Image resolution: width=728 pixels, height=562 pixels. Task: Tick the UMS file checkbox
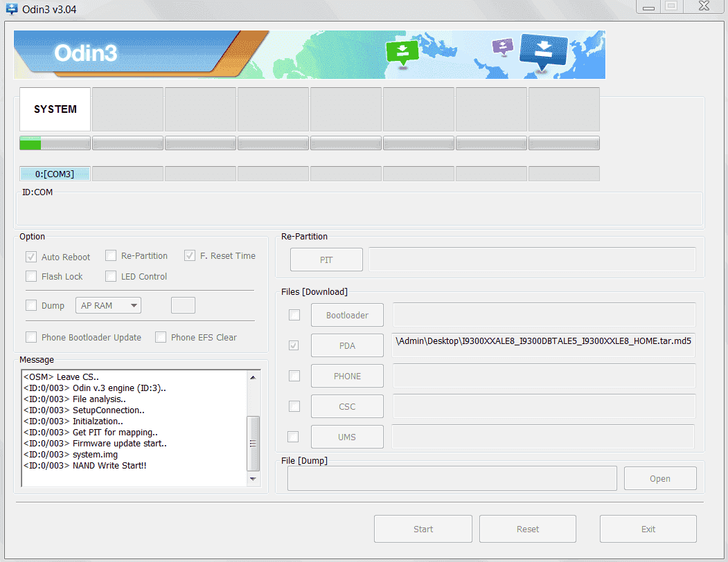tap(293, 437)
